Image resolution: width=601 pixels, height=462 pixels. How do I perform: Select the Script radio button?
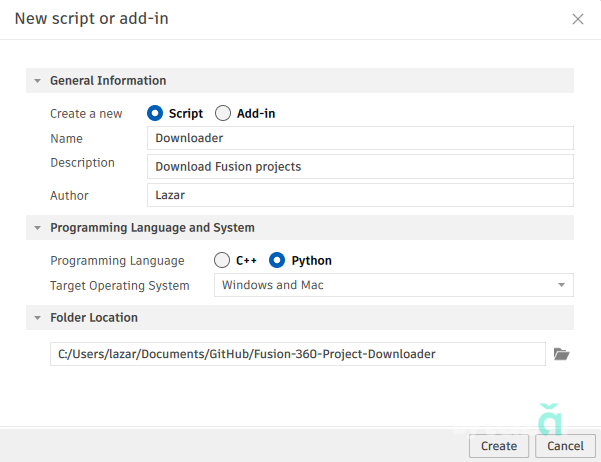155,113
